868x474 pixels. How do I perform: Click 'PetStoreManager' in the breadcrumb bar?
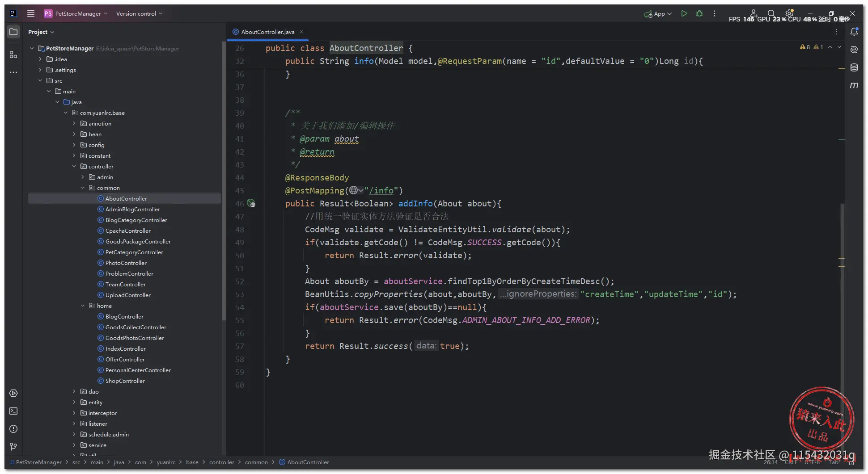tap(36, 462)
